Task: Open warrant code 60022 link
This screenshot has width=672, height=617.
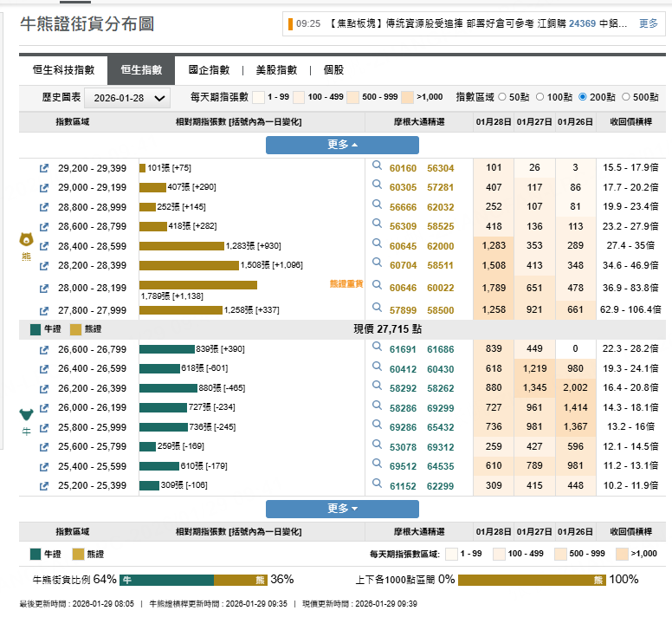Action: click(440, 288)
